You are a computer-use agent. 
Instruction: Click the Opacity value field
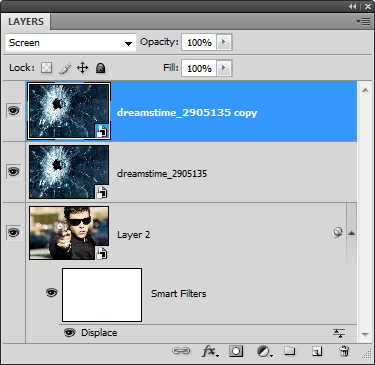click(x=199, y=42)
